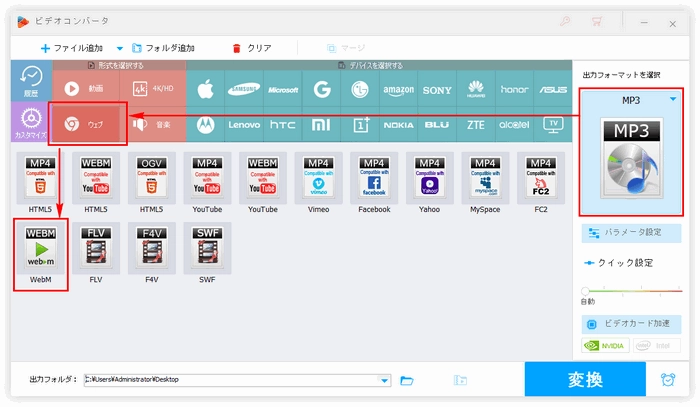Open the カスタマイズ customize panel
Viewport: 700px width, 407px height.
point(30,126)
